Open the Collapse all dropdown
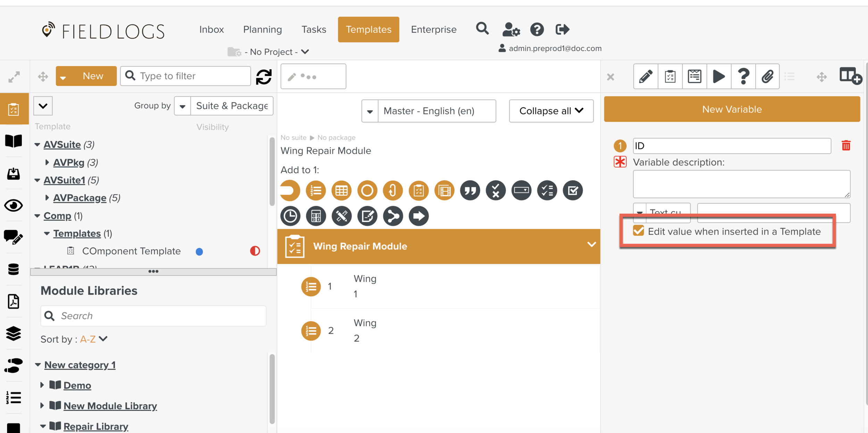Viewport: 868px width, 433px height. tap(551, 111)
